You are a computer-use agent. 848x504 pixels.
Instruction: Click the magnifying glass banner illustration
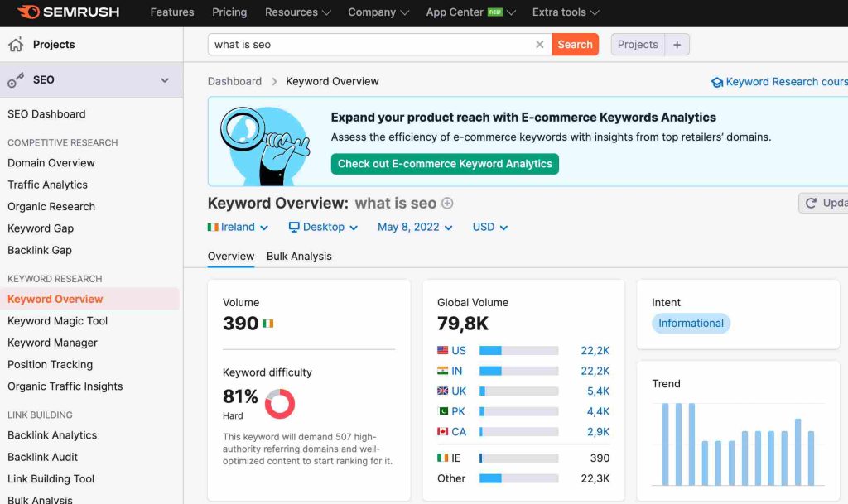click(x=265, y=145)
